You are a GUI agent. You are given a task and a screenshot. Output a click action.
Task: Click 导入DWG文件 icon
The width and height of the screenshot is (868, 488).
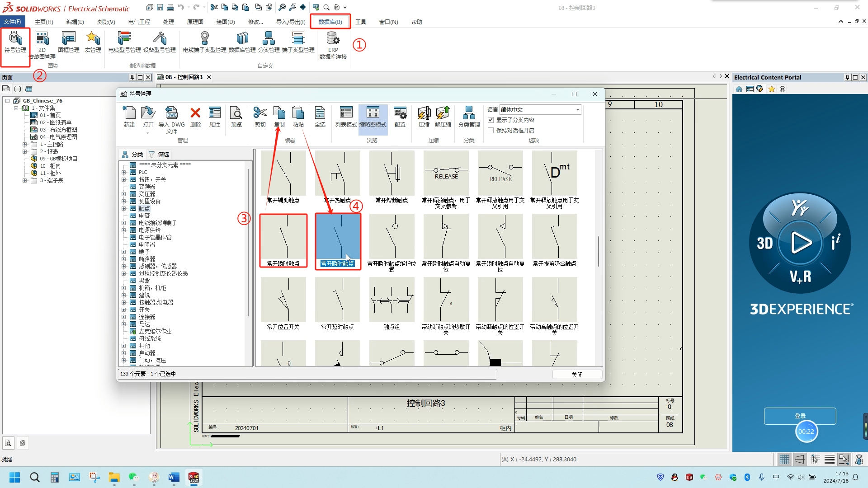click(172, 120)
